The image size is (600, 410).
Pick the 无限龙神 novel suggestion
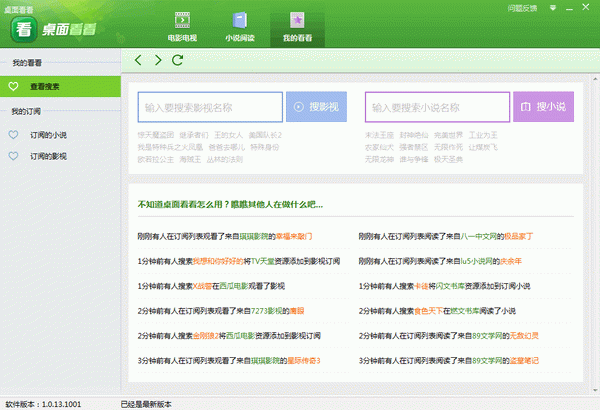click(x=379, y=159)
